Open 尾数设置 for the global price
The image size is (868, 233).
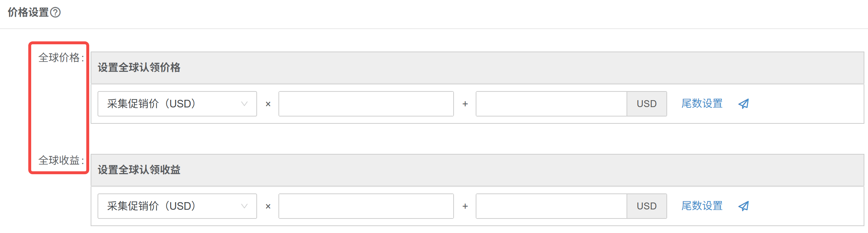702,104
